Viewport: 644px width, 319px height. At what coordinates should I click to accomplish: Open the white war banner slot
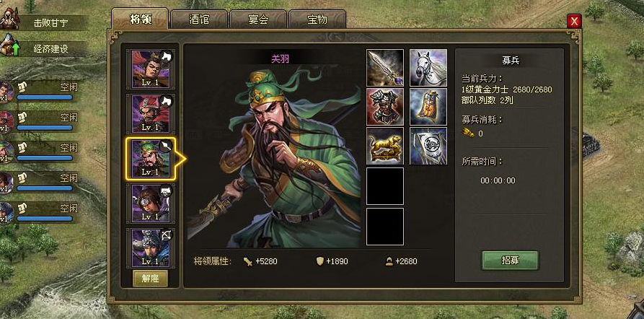coord(428,146)
